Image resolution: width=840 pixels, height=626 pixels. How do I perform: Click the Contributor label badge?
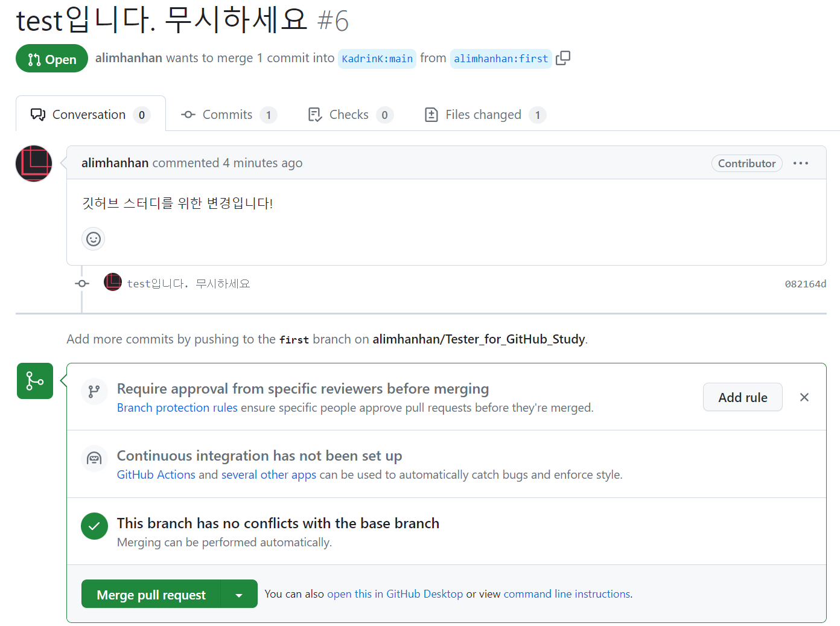click(x=747, y=164)
